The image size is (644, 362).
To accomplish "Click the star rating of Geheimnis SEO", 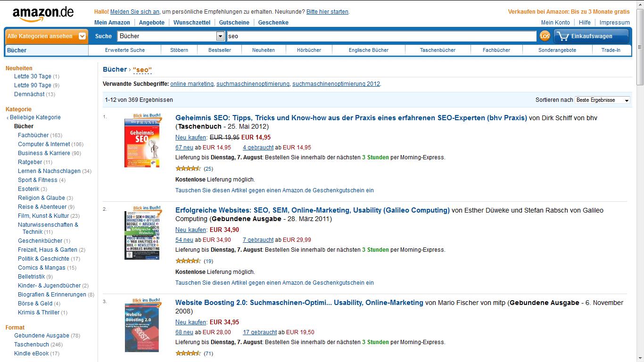I will coord(188,169).
